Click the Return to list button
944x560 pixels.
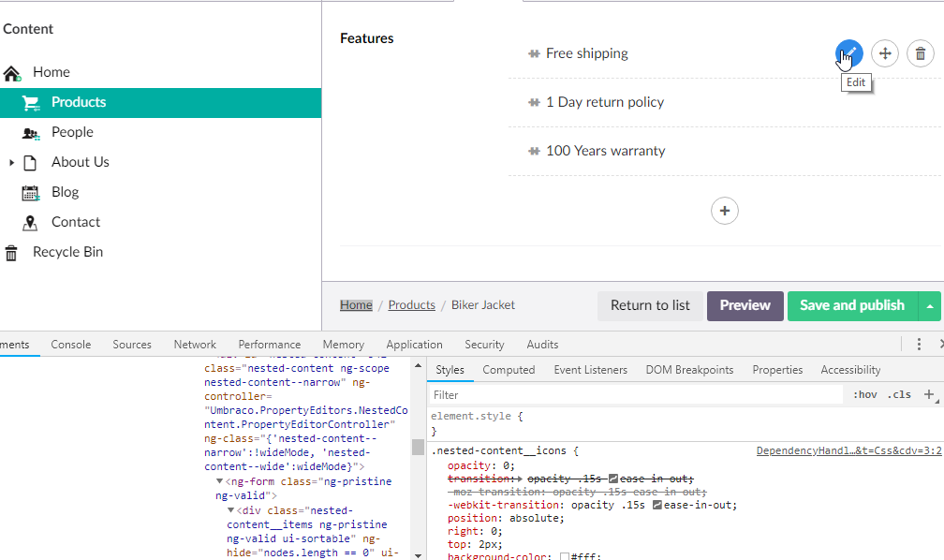coord(650,305)
